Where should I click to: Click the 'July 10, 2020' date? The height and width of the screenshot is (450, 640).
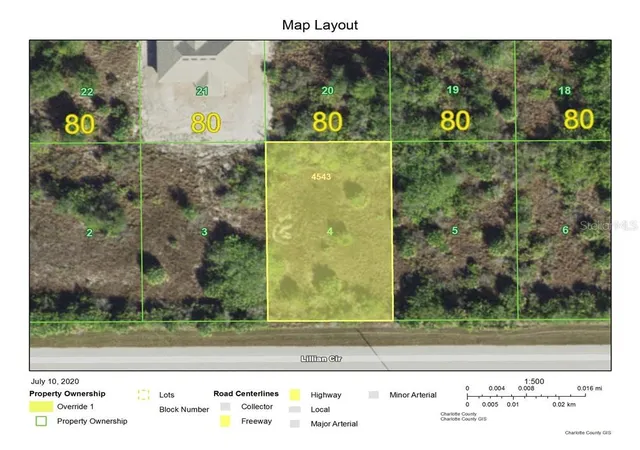pos(55,381)
